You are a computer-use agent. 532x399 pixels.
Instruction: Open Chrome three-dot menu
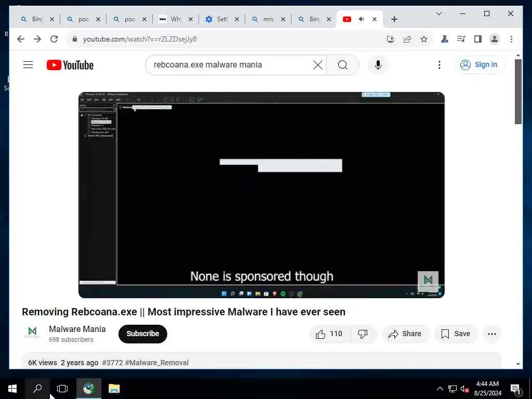(511, 39)
